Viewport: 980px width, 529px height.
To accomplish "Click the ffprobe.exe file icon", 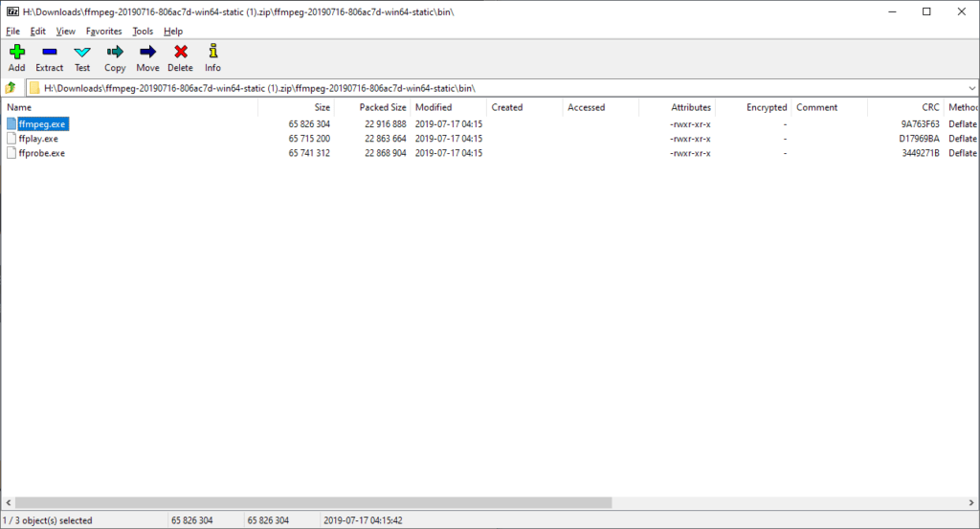I will [x=11, y=152].
